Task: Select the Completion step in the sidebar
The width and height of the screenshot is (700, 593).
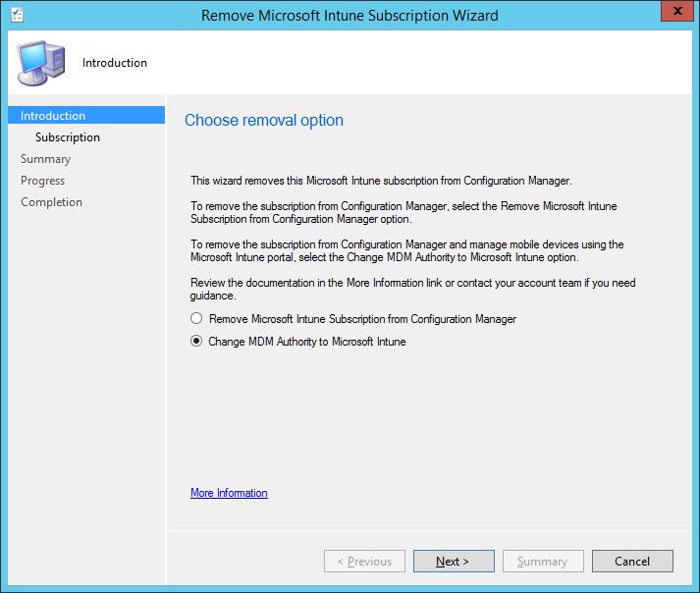Action: point(51,202)
